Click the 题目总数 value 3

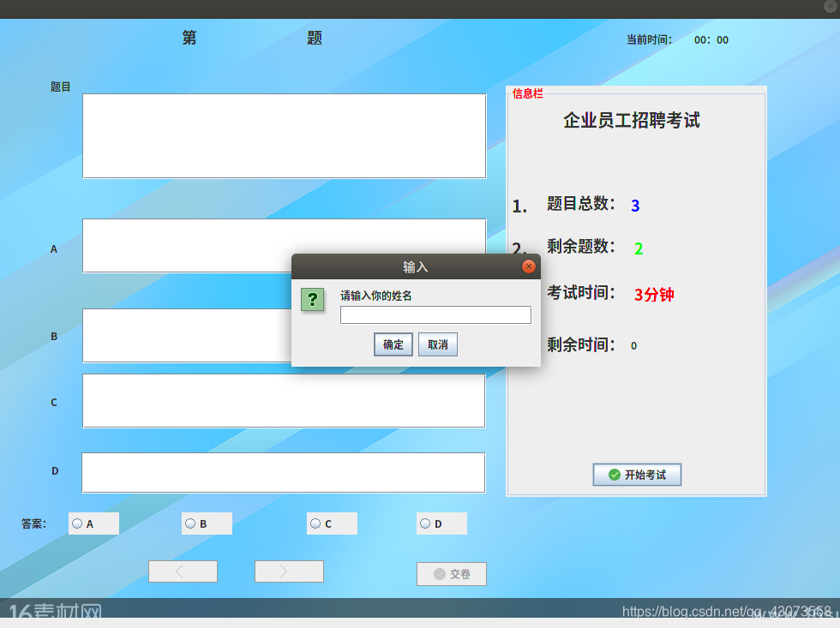(635, 206)
